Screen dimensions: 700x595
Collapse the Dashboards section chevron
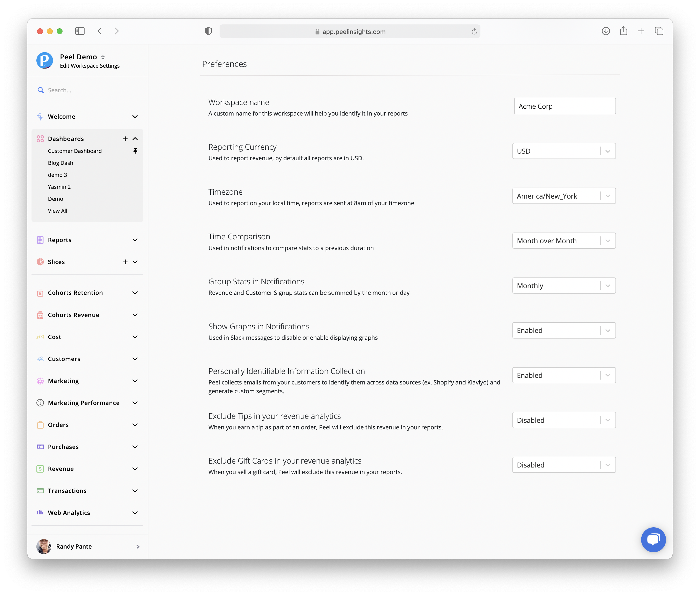tap(135, 139)
